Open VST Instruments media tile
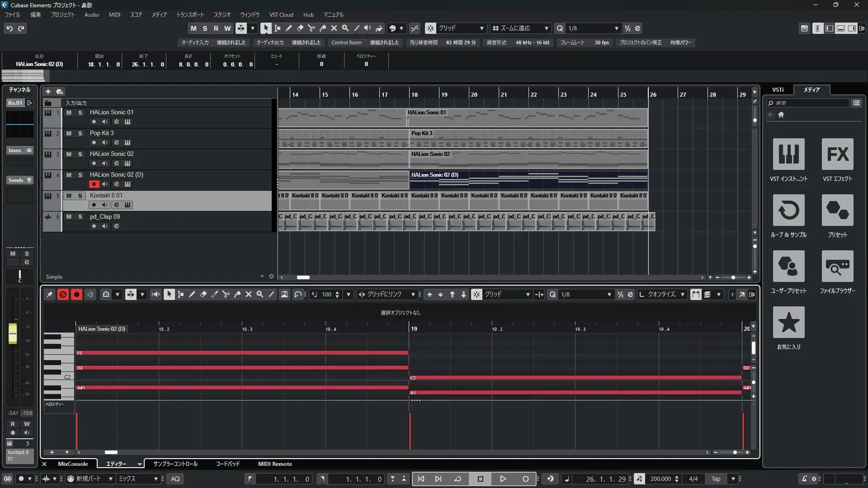Screen dimensions: 868x488 coord(788,155)
